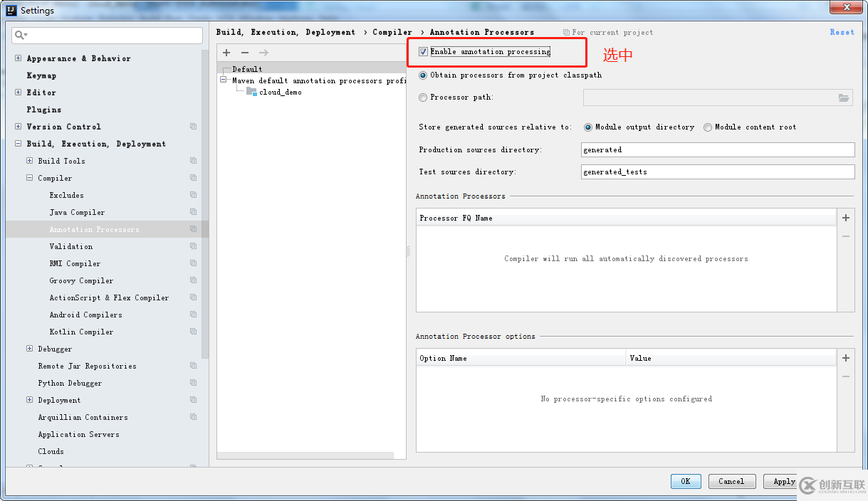Expand the Build Tools node
The image size is (868, 501).
point(30,161)
